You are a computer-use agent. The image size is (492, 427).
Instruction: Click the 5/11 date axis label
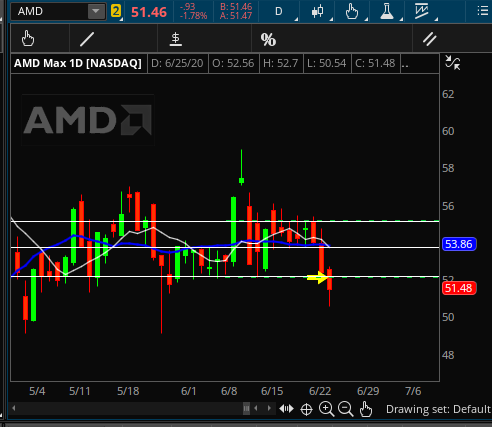click(79, 391)
